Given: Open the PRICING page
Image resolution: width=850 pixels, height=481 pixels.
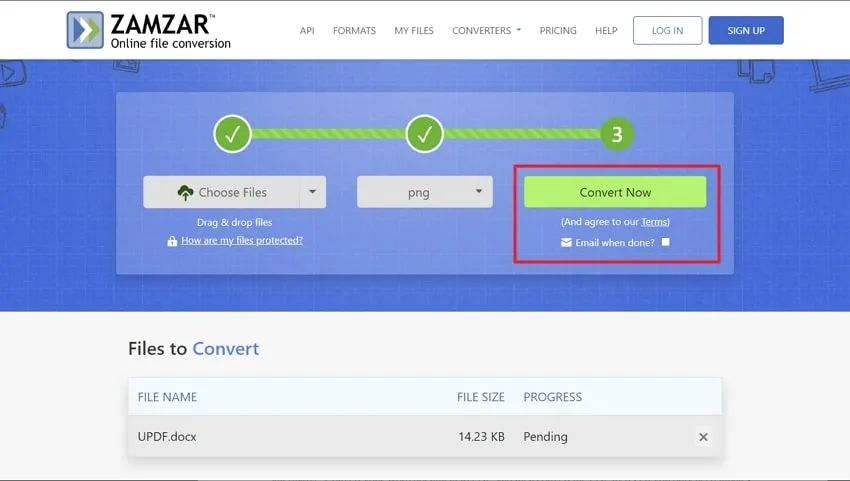Looking at the screenshot, I should [x=558, y=30].
